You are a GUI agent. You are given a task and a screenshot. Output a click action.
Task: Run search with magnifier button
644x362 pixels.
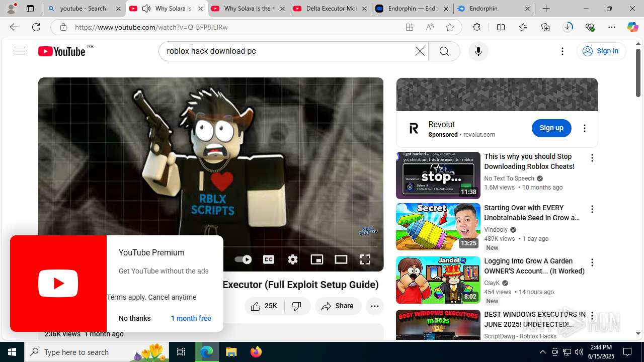click(444, 51)
